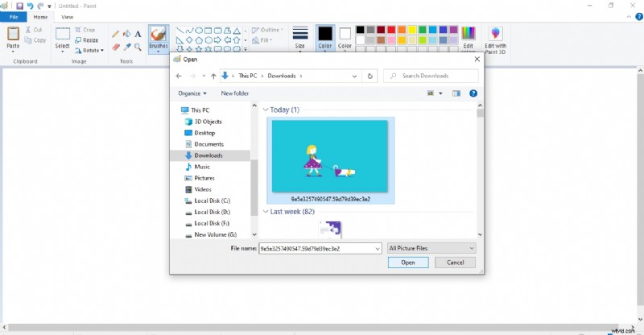
Task: Select the Line shape tool
Action: pyautogui.click(x=180, y=31)
